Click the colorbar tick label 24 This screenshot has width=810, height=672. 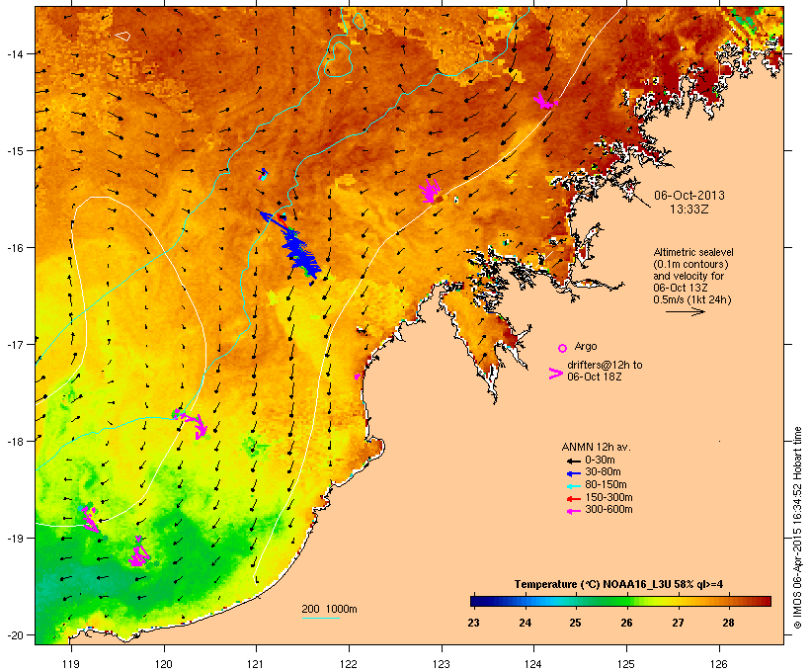click(x=525, y=623)
